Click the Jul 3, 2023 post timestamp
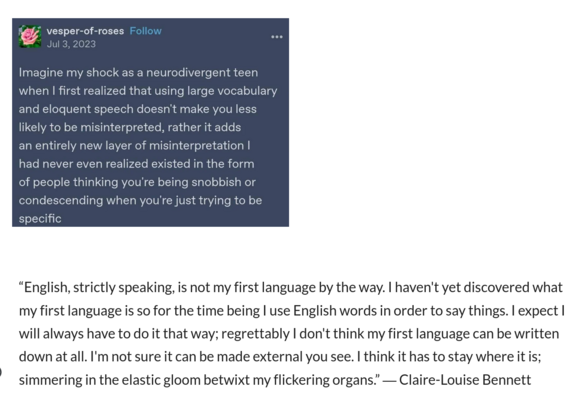Viewport: 582px width, 396px height. [x=71, y=44]
